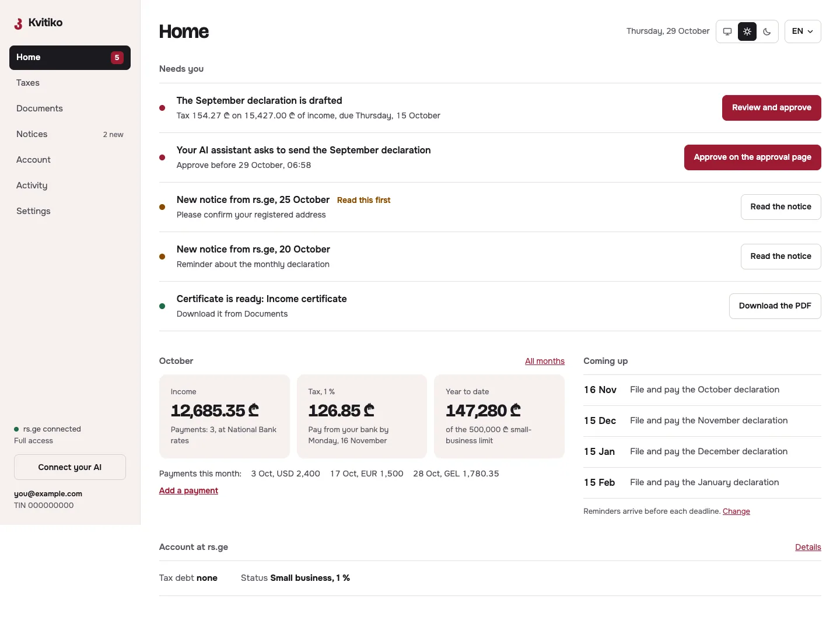Click the Connect your AI button
Screen dimensions: 840x624
[70, 467]
